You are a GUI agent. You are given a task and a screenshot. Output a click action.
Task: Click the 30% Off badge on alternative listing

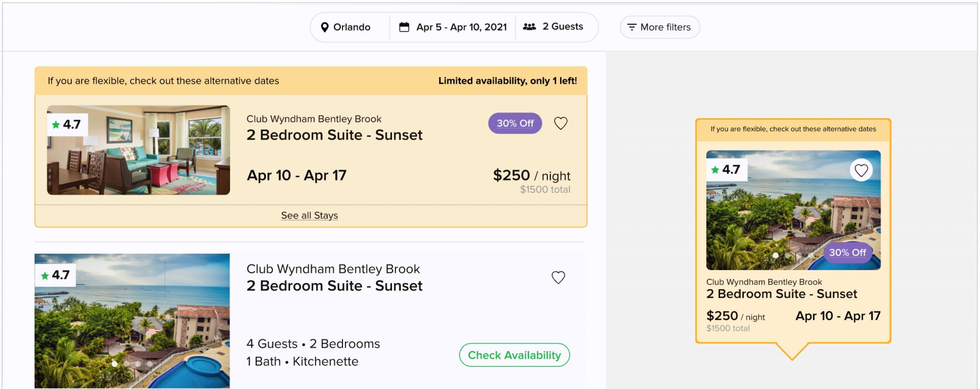515,123
